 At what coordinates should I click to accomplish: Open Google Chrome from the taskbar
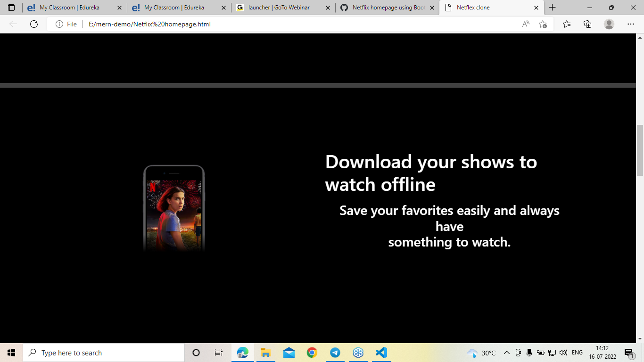coord(312,352)
